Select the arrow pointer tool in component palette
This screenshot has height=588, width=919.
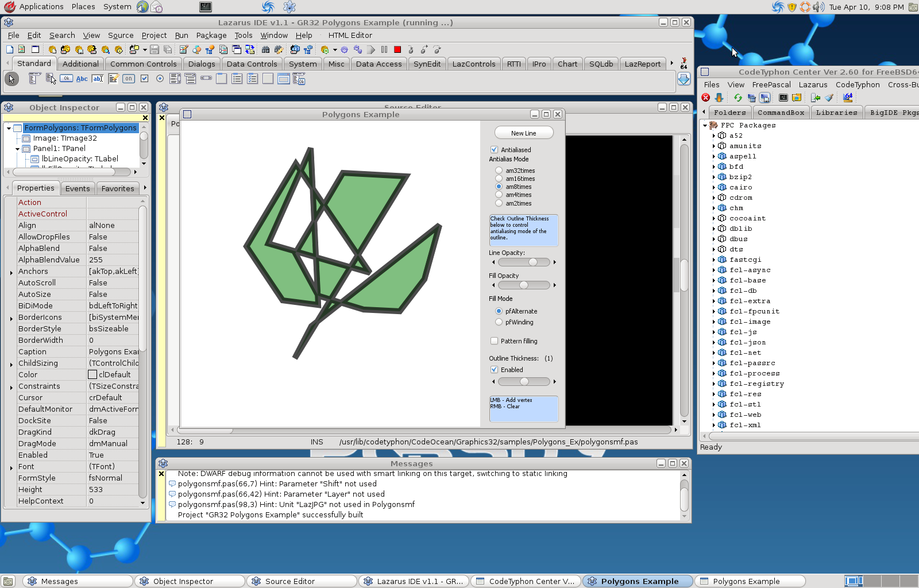11,79
